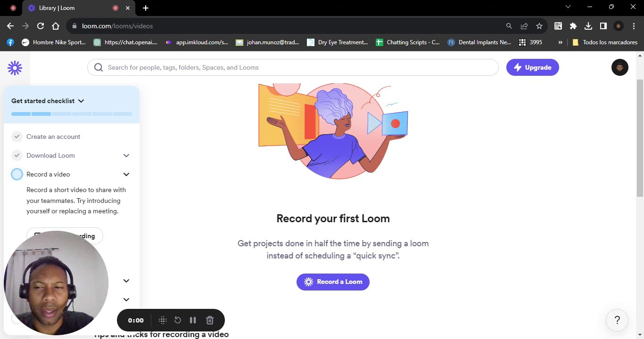Open the tab search chevron in title bar

[x=568, y=7]
